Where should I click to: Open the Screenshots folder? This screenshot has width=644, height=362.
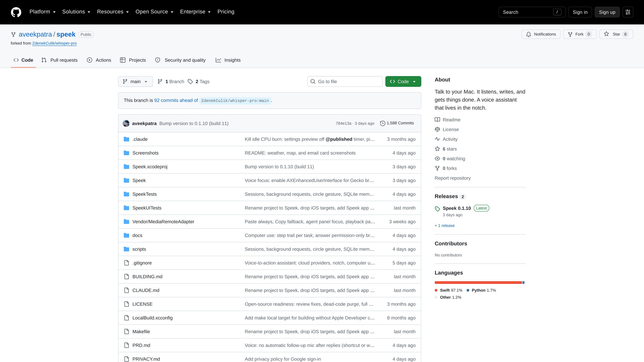pyautogui.click(x=146, y=153)
